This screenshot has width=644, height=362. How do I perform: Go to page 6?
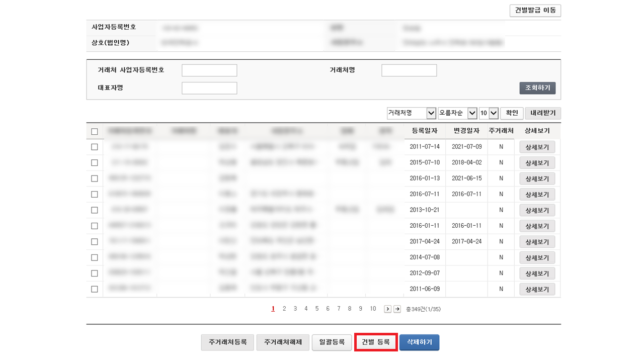(x=328, y=309)
